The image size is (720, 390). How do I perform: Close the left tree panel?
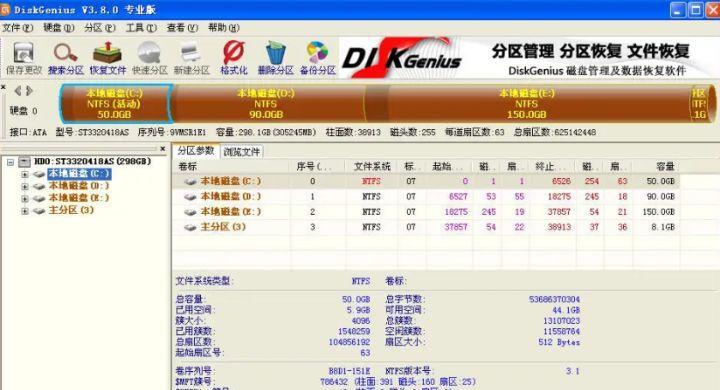click(163, 148)
